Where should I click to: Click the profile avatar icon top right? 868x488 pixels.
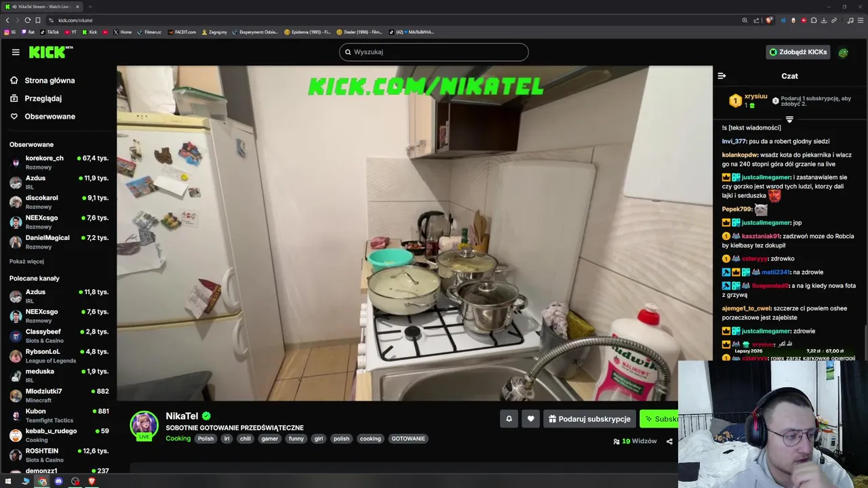[x=844, y=52]
